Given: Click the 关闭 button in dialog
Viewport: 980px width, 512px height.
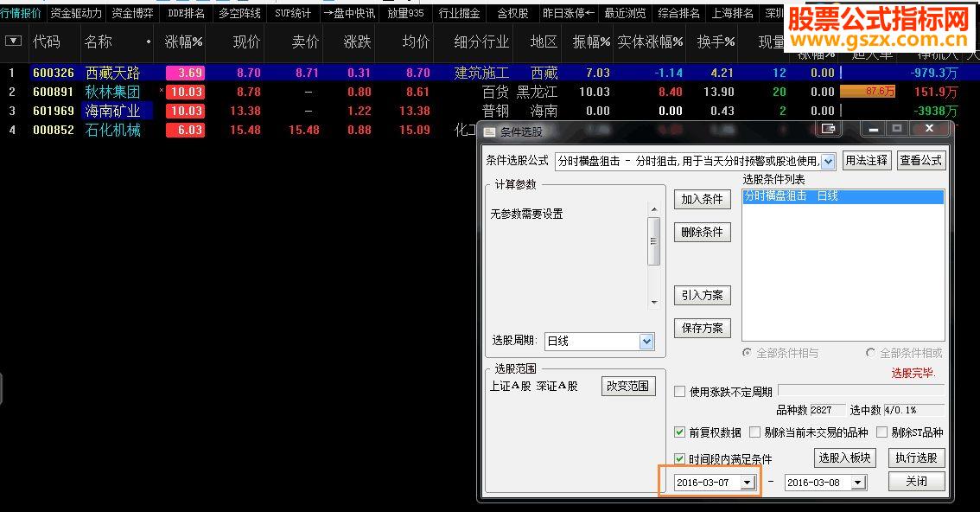Looking at the screenshot, I should coord(916,481).
